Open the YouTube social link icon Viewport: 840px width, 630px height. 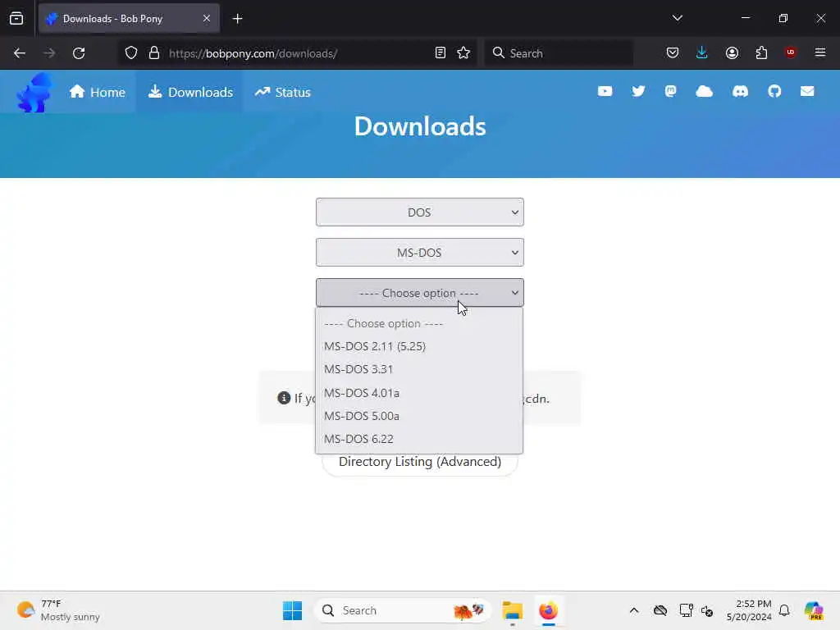pyautogui.click(x=605, y=92)
